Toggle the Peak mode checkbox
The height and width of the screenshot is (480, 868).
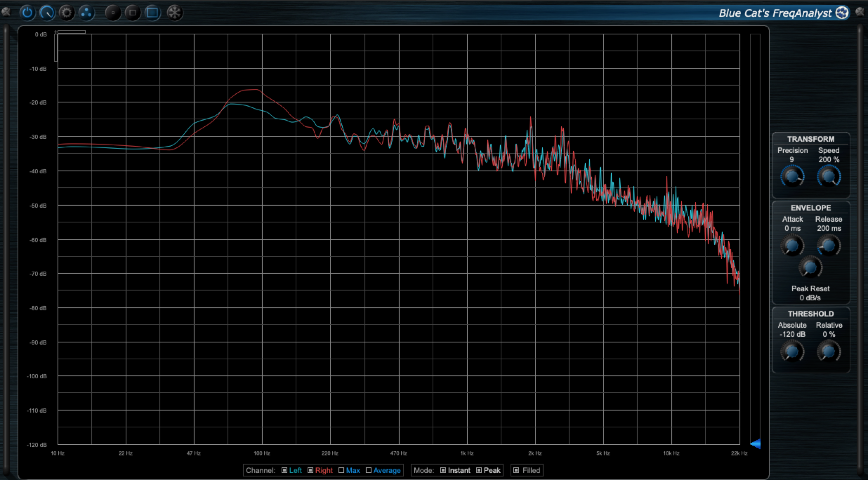click(x=479, y=470)
